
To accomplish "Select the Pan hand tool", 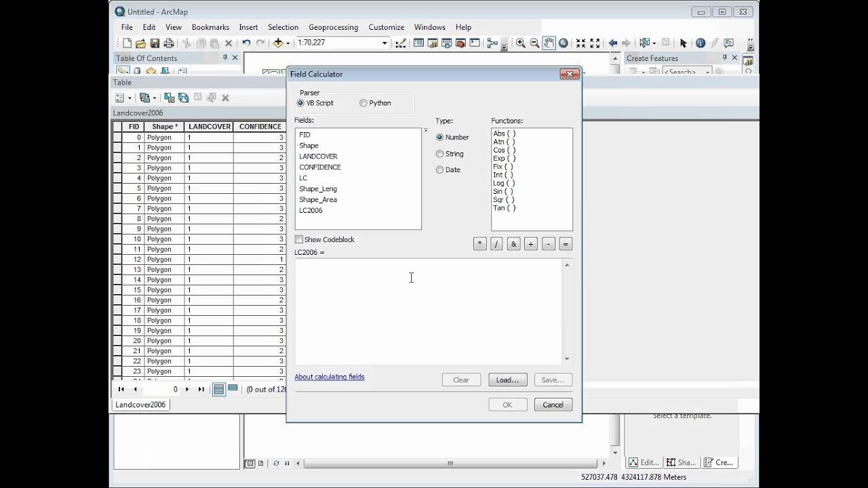I will pyautogui.click(x=549, y=43).
